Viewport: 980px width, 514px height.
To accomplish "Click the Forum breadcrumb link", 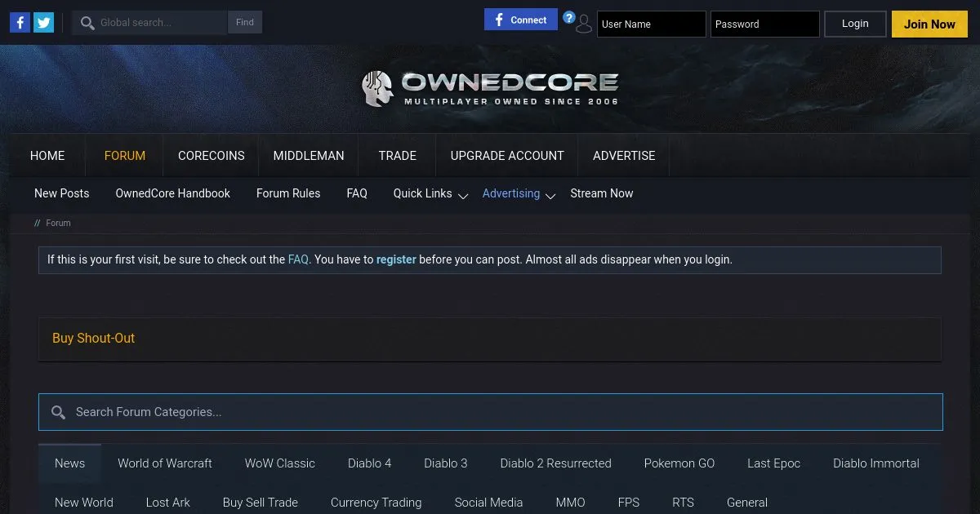I will pyautogui.click(x=58, y=223).
